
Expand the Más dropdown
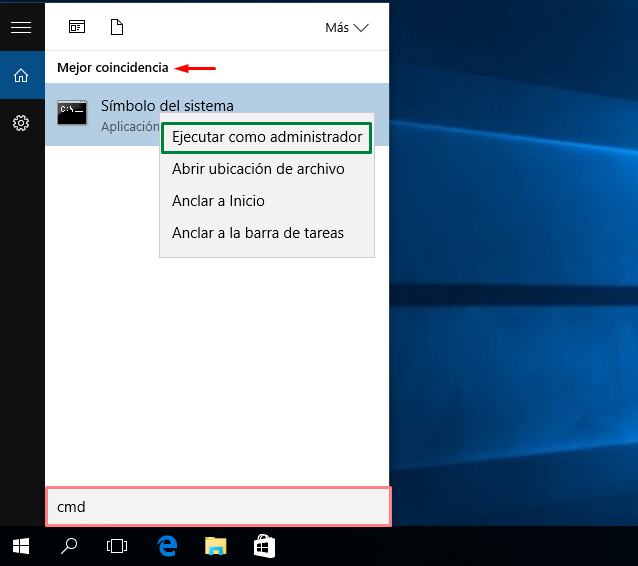click(347, 28)
